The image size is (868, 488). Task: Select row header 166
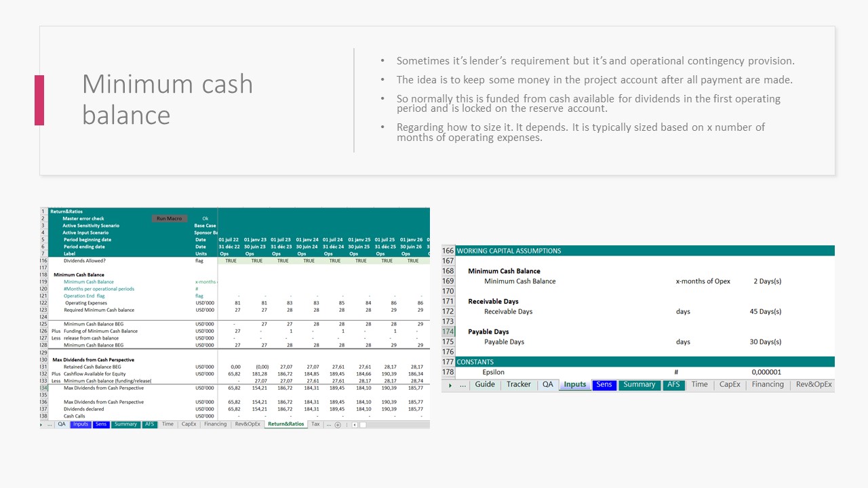(x=448, y=251)
